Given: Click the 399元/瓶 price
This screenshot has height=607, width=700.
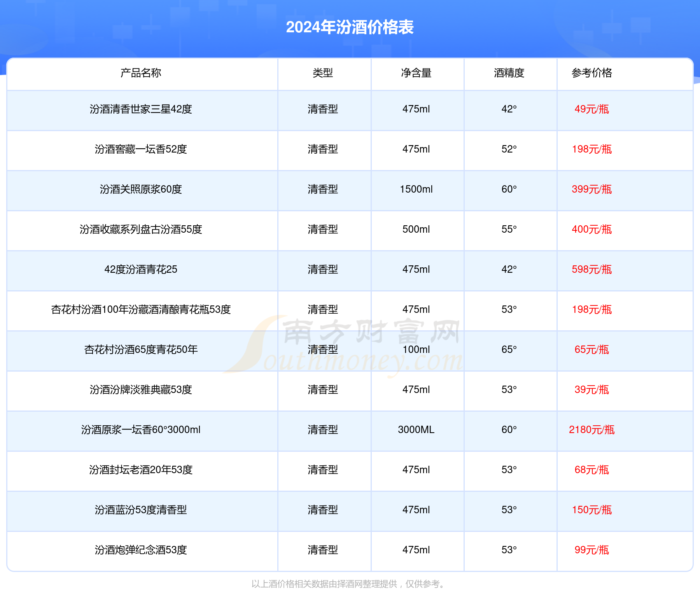Looking at the screenshot, I should pyautogui.click(x=592, y=189).
